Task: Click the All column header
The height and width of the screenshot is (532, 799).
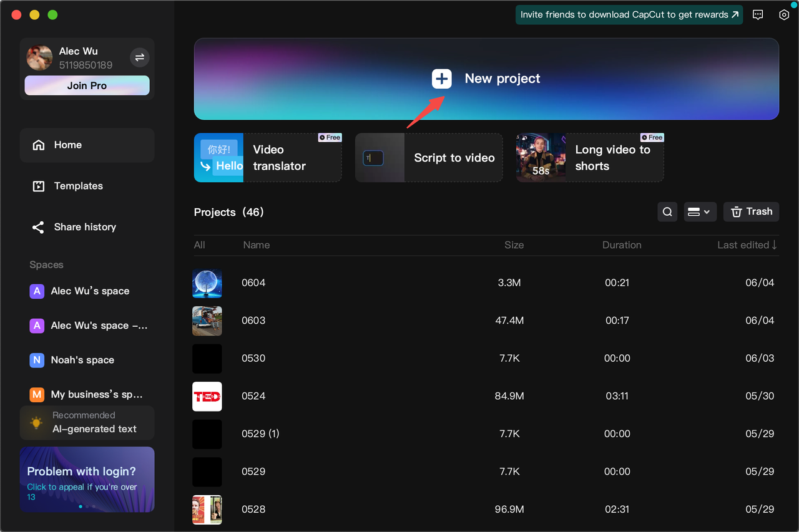Action: tap(200, 245)
